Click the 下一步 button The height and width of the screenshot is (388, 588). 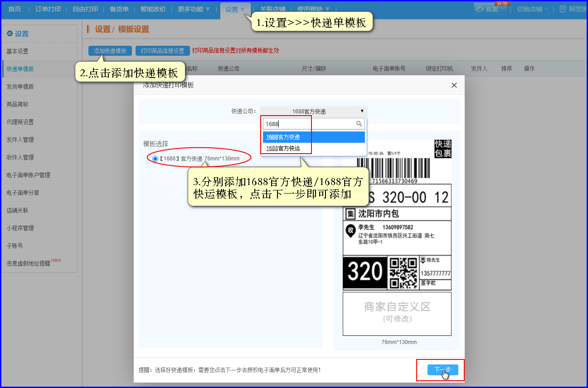tap(442, 370)
